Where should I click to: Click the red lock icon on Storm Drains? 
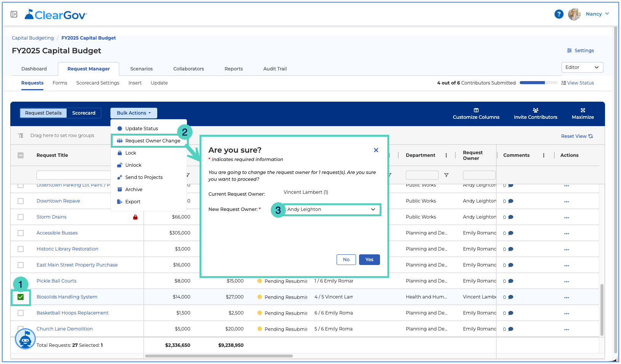pos(135,217)
